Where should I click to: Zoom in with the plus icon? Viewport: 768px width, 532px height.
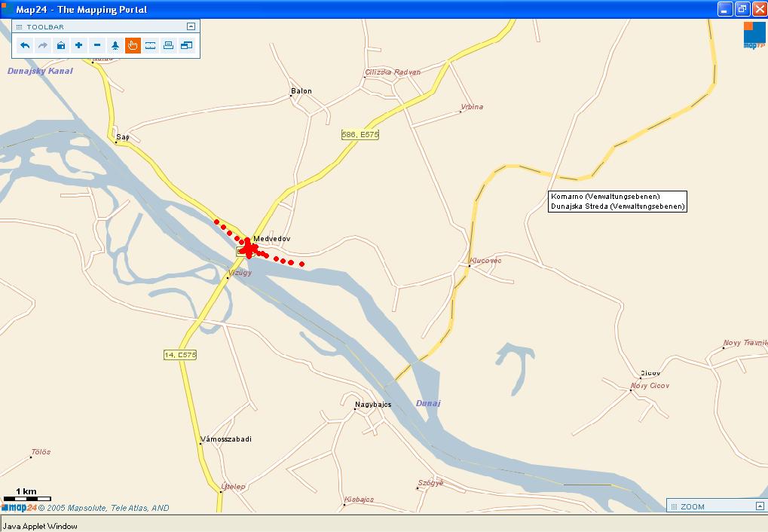coord(79,45)
